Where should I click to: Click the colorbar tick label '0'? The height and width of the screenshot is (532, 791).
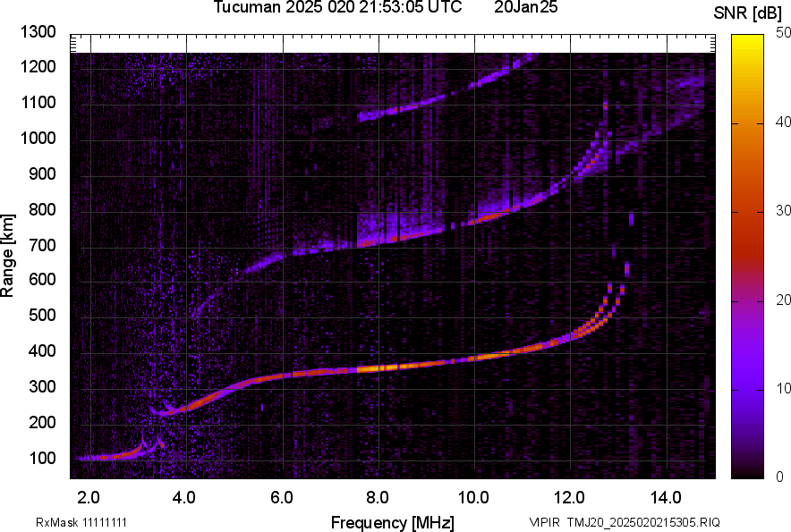click(x=780, y=476)
